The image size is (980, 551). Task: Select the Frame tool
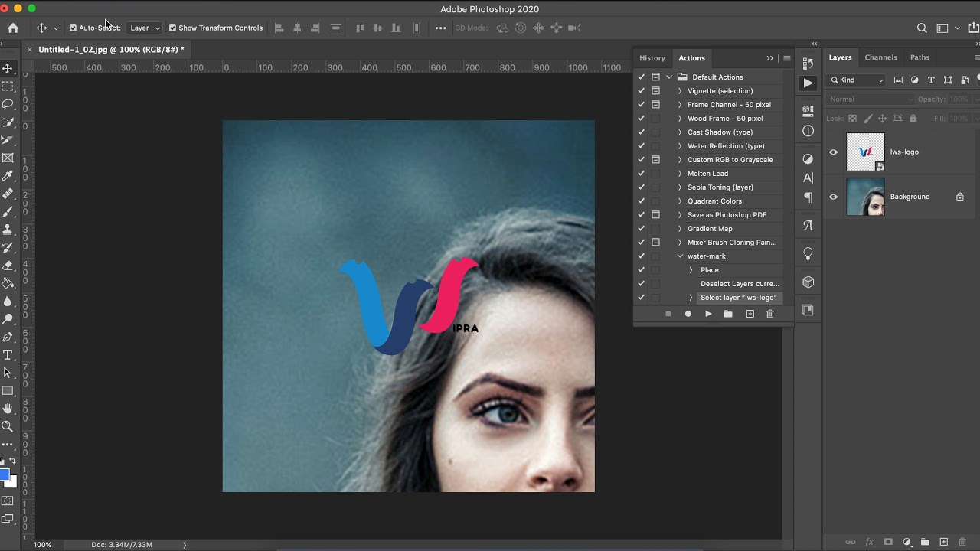(8, 158)
